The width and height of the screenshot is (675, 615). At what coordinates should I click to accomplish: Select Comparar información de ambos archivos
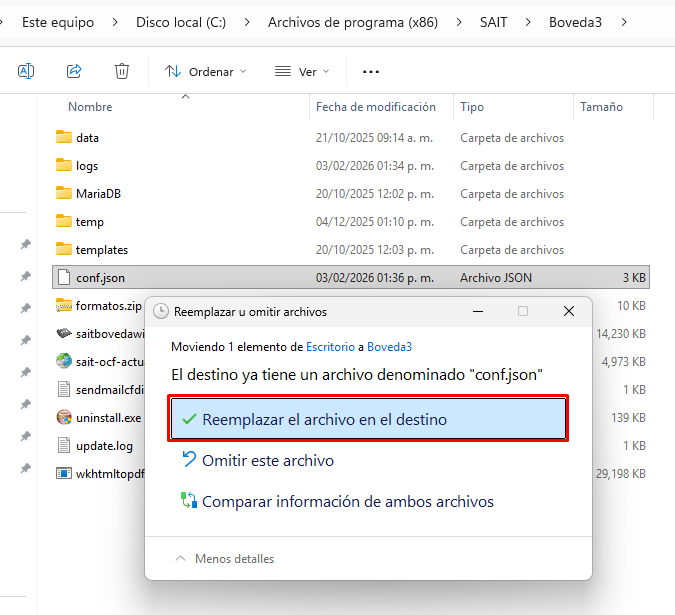click(347, 502)
